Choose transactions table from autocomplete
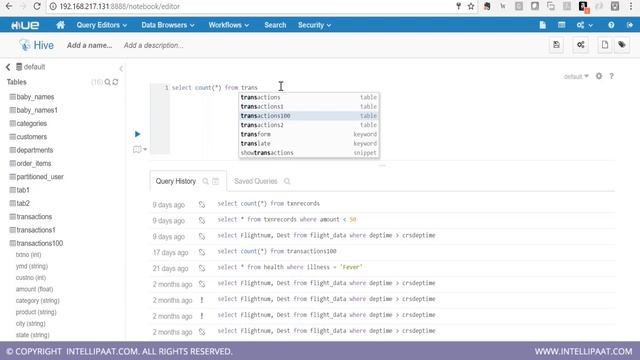The image size is (640, 360). tap(309, 97)
